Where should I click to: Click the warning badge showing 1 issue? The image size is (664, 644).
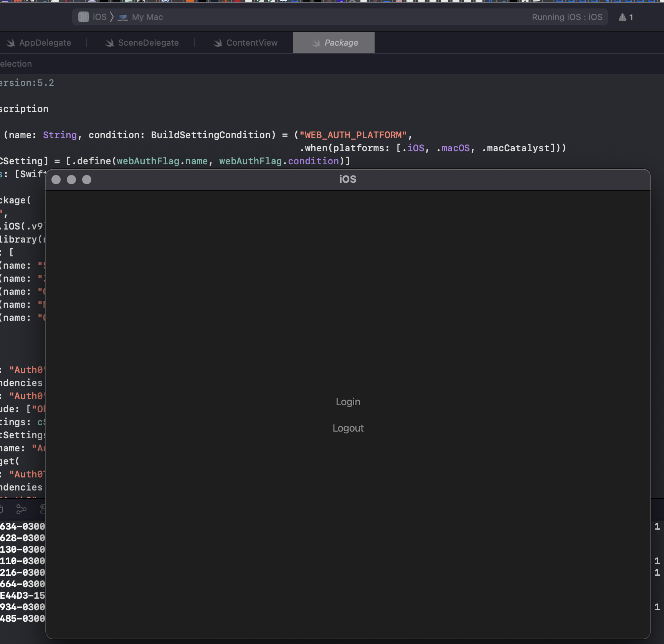[625, 17]
